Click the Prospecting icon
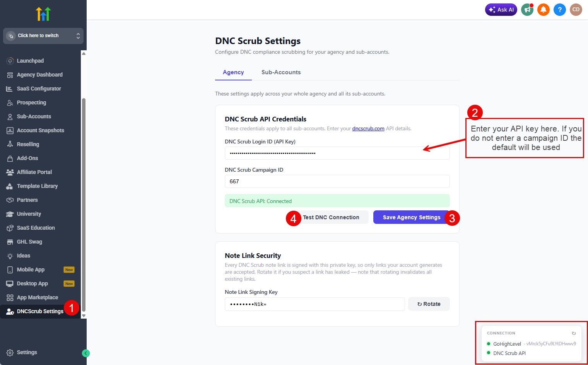 (x=10, y=102)
